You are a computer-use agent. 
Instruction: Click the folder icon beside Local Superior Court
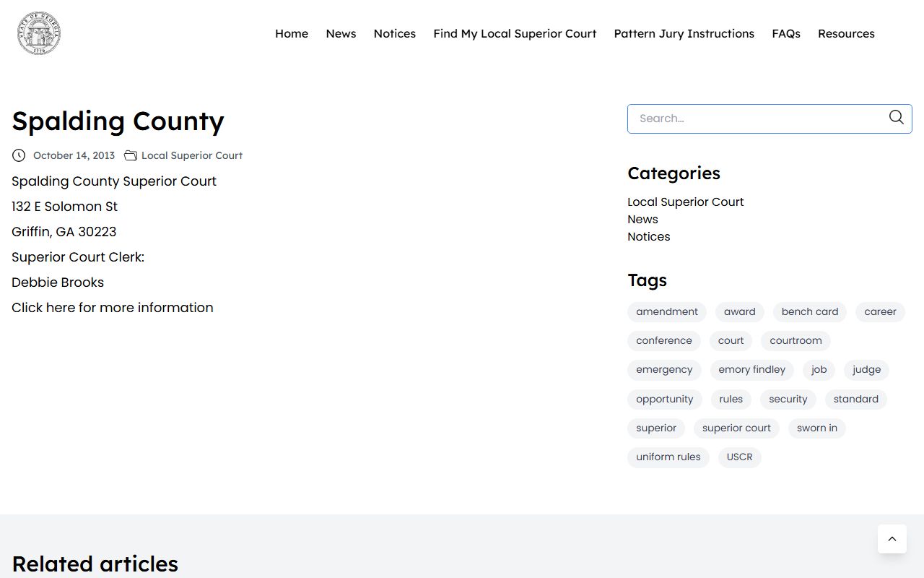pyautogui.click(x=131, y=155)
